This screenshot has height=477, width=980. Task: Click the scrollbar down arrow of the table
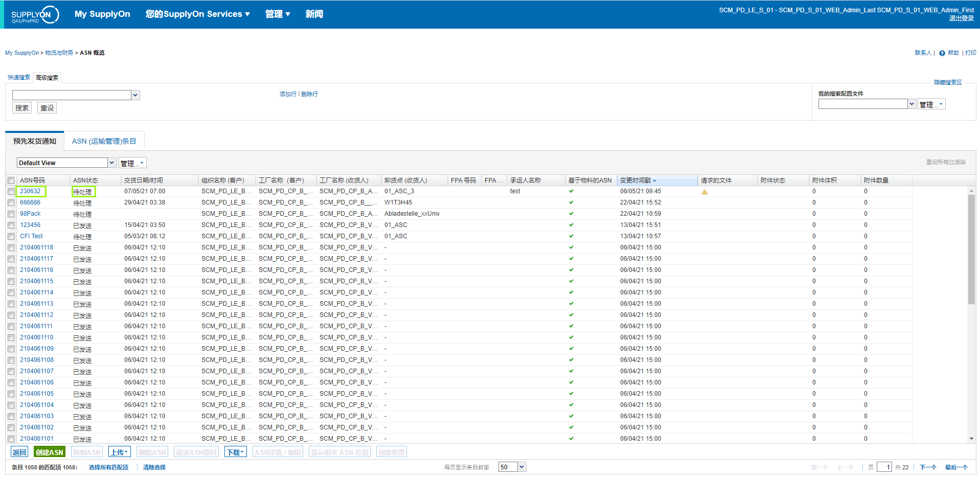[971, 439]
